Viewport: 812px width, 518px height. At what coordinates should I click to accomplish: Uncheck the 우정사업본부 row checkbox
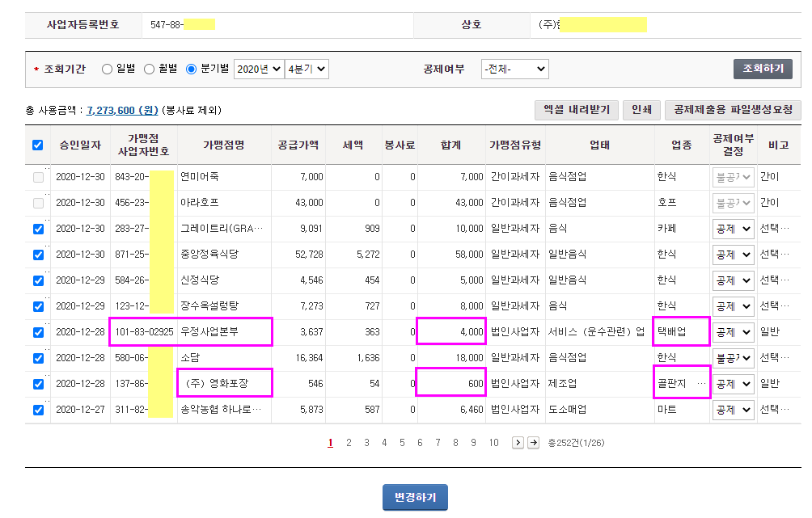click(x=38, y=332)
